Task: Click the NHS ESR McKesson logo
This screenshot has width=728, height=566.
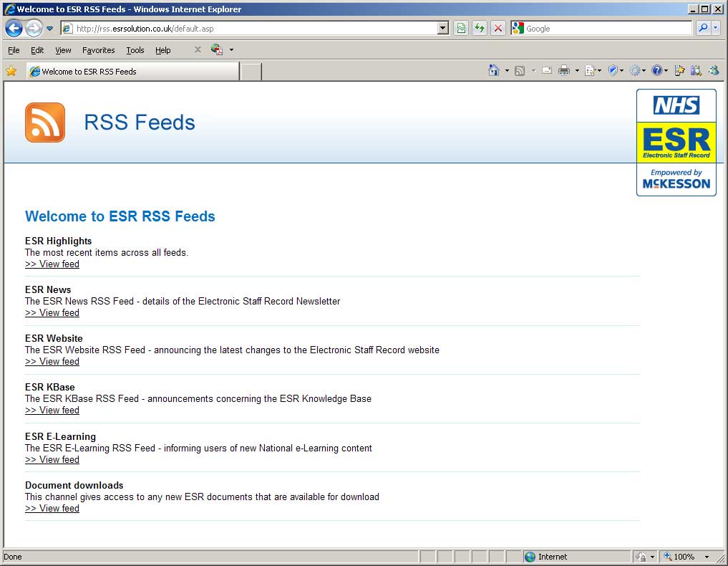Action: tap(676, 143)
